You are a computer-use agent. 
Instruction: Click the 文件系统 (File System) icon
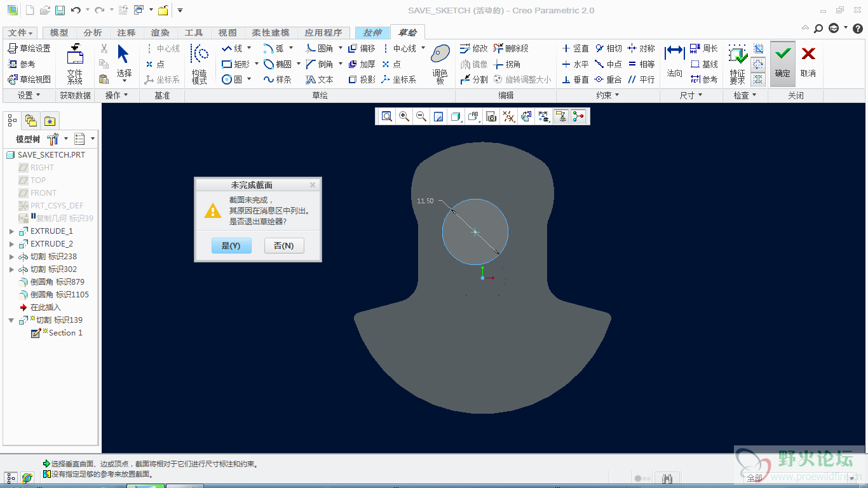(x=75, y=64)
